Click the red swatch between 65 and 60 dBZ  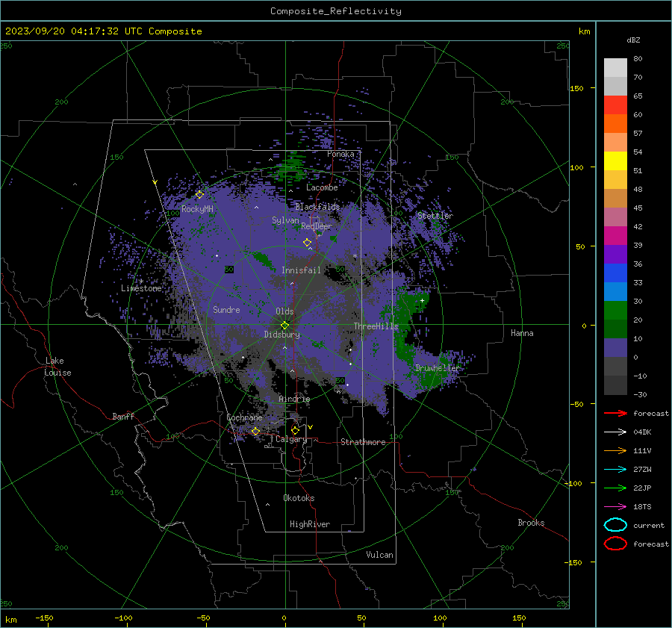click(615, 105)
